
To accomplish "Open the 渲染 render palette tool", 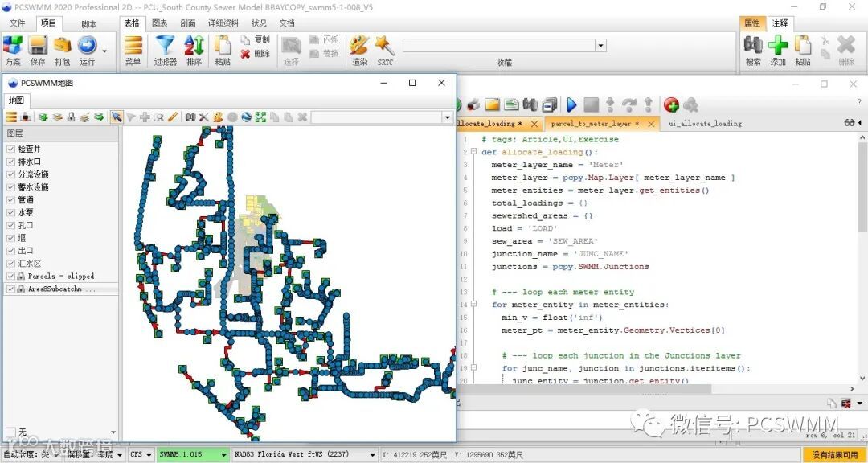I will pos(359,47).
